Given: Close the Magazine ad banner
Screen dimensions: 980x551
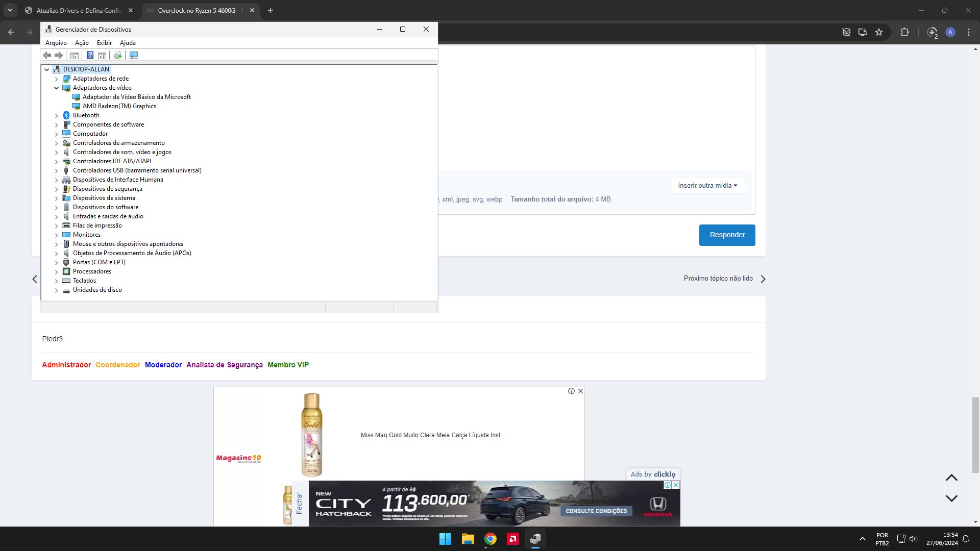Looking at the screenshot, I should pyautogui.click(x=580, y=391).
